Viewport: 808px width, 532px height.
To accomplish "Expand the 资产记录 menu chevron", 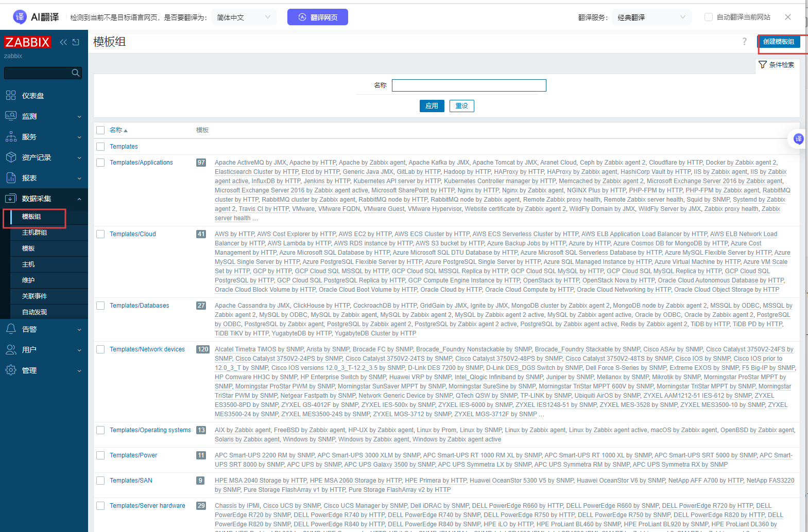I will [79, 158].
